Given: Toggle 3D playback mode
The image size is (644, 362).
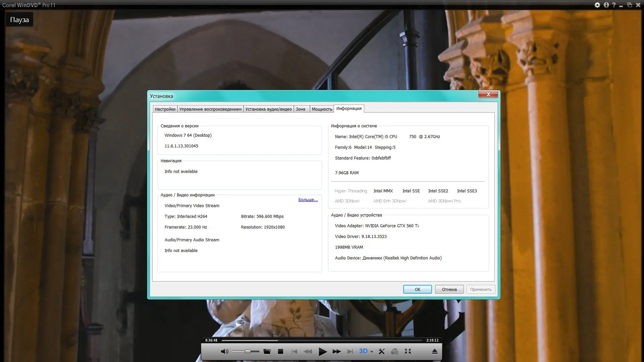Looking at the screenshot, I should point(363,351).
